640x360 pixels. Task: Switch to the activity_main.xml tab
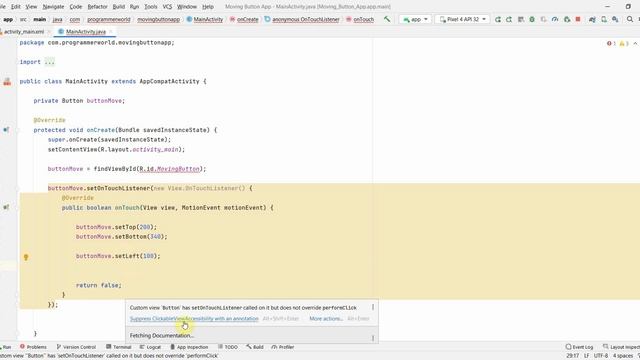pos(23,31)
